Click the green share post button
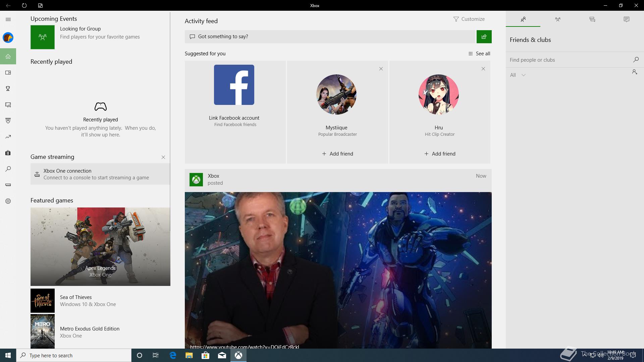This screenshot has width=644, height=362. (484, 37)
